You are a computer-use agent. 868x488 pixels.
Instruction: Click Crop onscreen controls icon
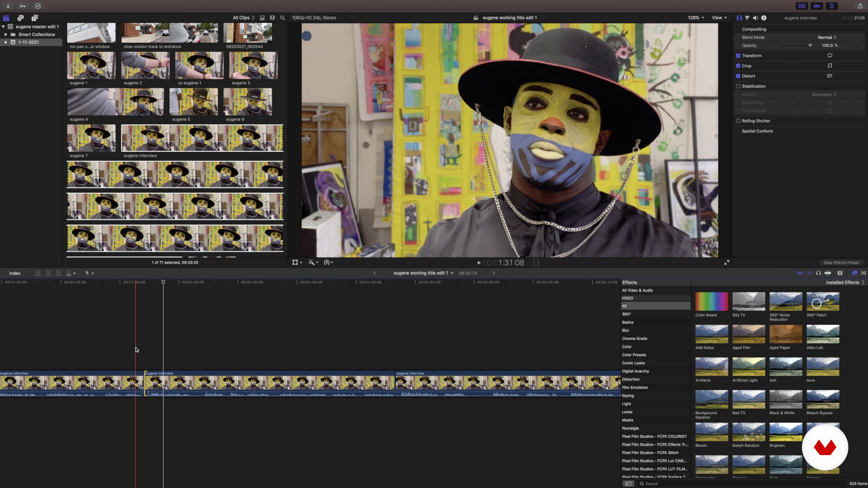tap(830, 66)
